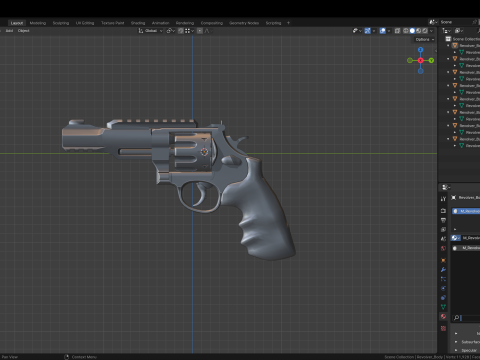Viewport: 480px width, 360px height.
Task: Switch to wireframe viewport shading
Action: pos(406,31)
